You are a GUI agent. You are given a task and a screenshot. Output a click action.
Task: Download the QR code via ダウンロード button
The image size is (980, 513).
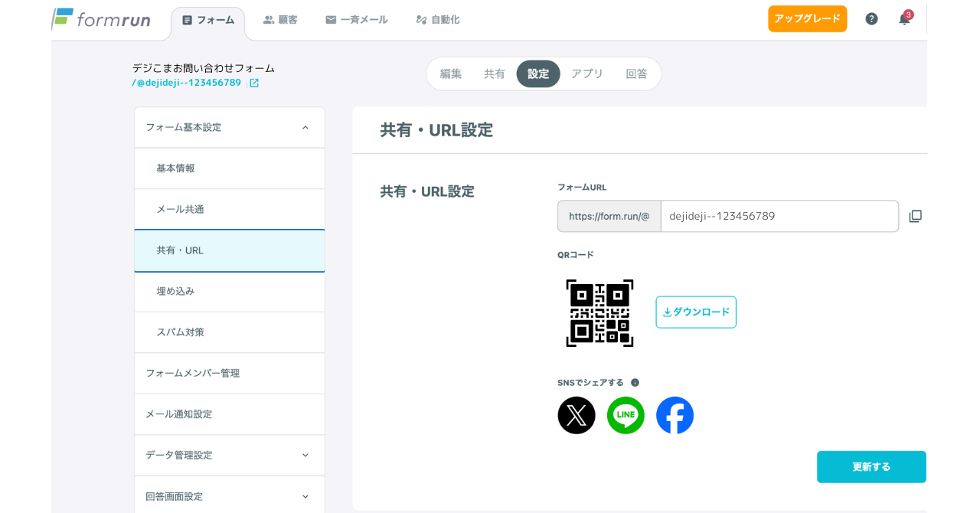tap(696, 312)
